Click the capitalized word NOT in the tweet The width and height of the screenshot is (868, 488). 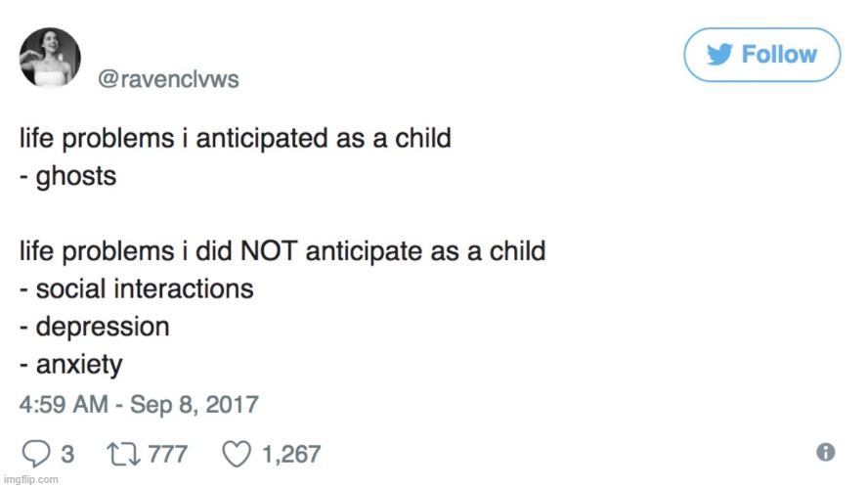point(269,251)
